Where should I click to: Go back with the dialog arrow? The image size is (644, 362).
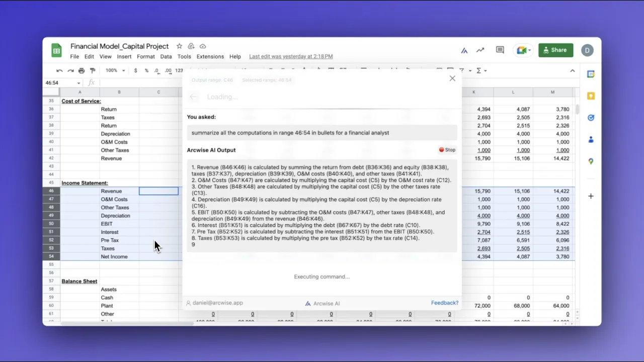point(194,97)
